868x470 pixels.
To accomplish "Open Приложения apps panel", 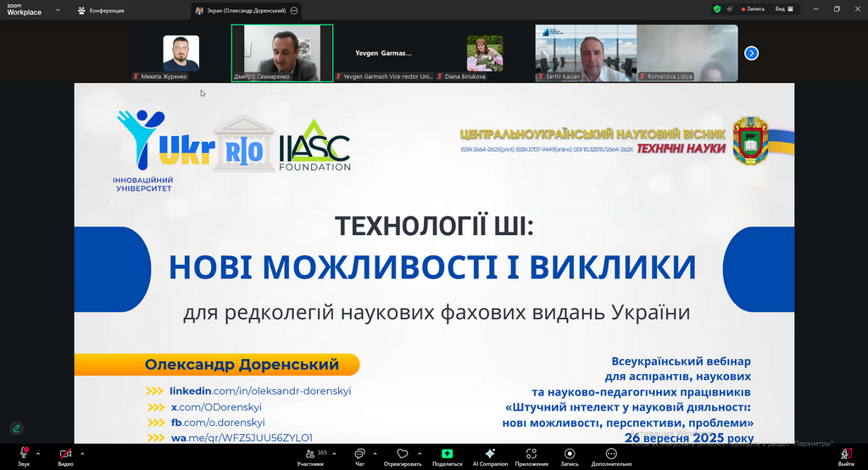I will click(531, 455).
